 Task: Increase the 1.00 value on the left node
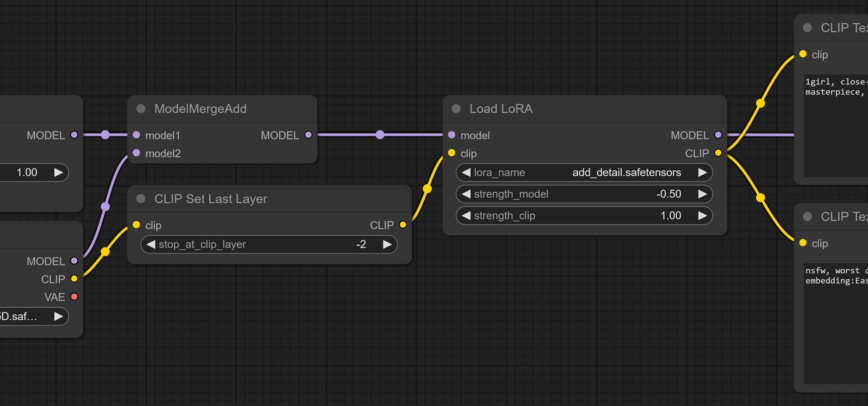[58, 173]
